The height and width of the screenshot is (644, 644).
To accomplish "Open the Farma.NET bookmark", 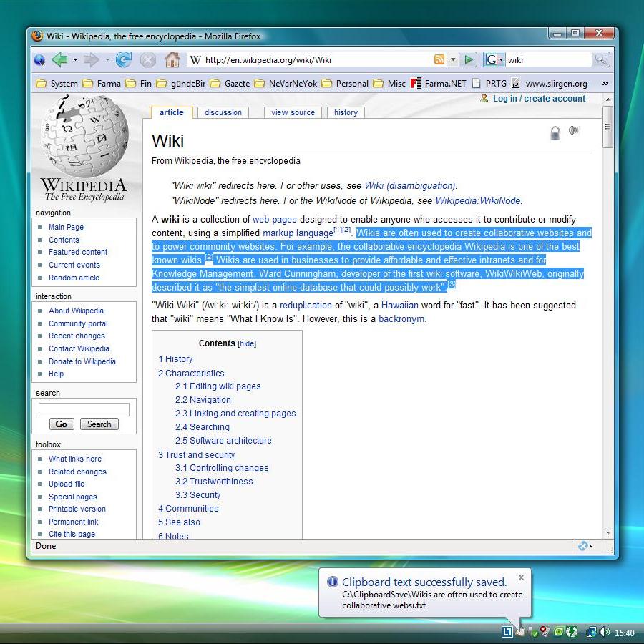I will 438,84.
